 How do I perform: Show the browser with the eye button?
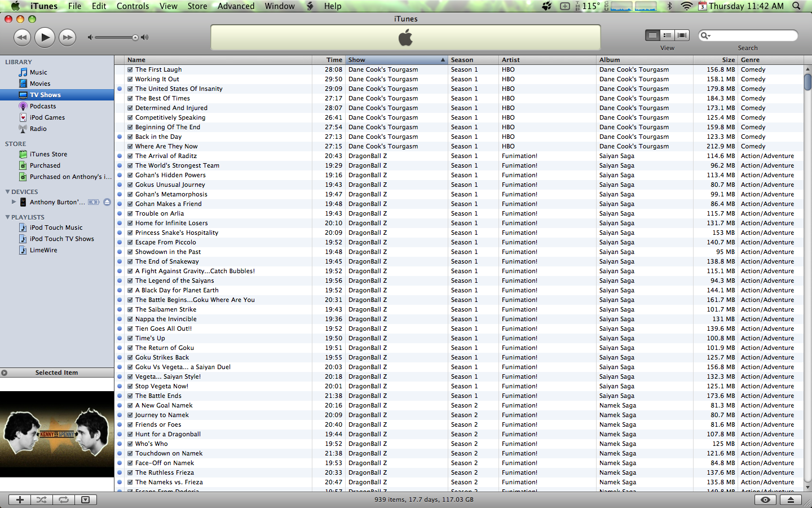coord(765,500)
